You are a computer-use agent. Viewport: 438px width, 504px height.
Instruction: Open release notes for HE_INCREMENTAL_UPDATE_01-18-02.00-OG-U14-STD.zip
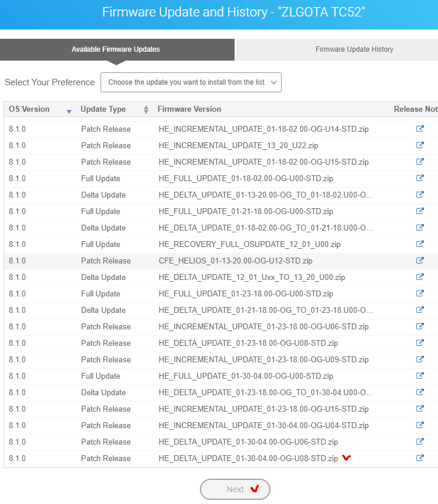click(420, 129)
